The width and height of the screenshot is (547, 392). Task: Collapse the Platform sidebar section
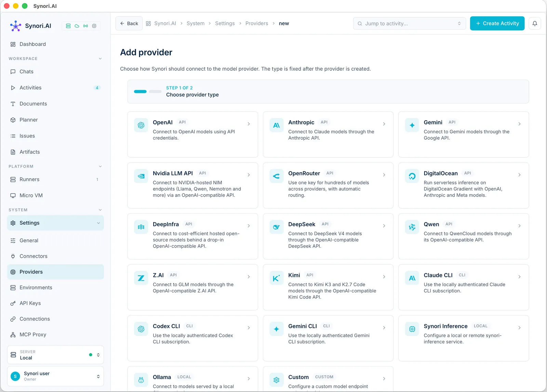point(100,167)
